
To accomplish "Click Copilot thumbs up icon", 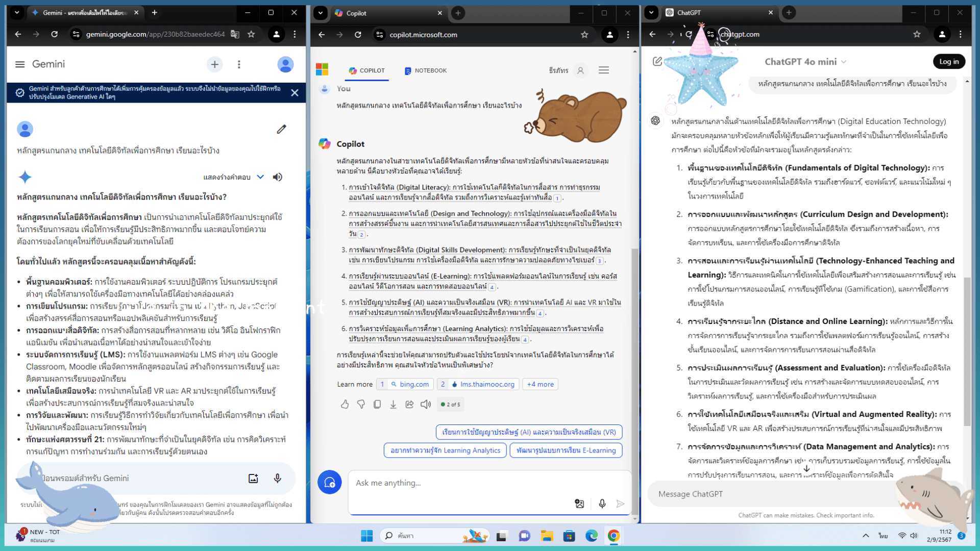I will click(345, 405).
